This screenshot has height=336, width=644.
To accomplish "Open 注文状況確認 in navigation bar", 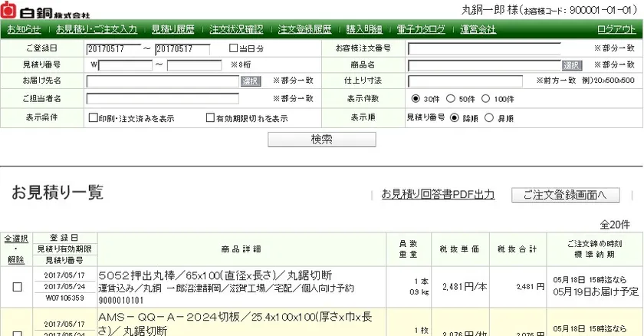I will 236,30.
